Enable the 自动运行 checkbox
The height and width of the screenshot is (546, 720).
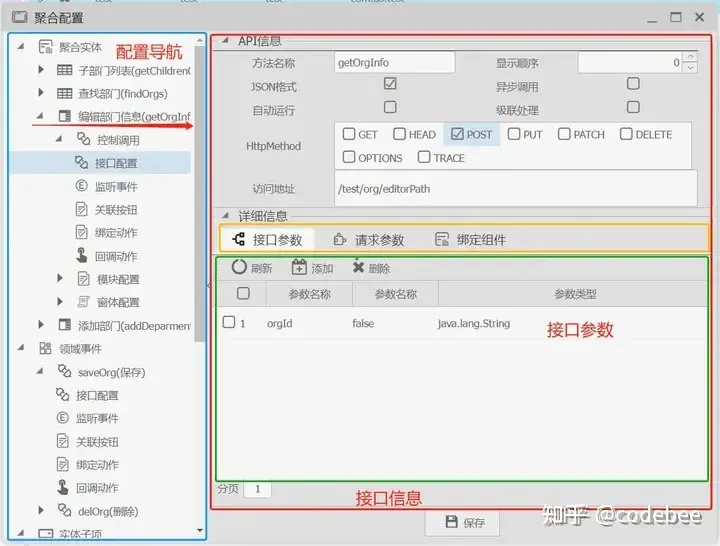[390, 107]
